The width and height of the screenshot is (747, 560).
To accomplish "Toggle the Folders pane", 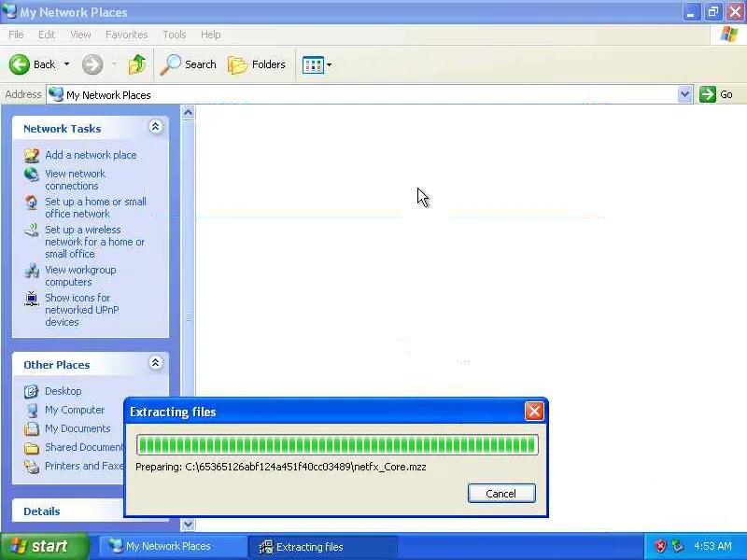I will (257, 64).
